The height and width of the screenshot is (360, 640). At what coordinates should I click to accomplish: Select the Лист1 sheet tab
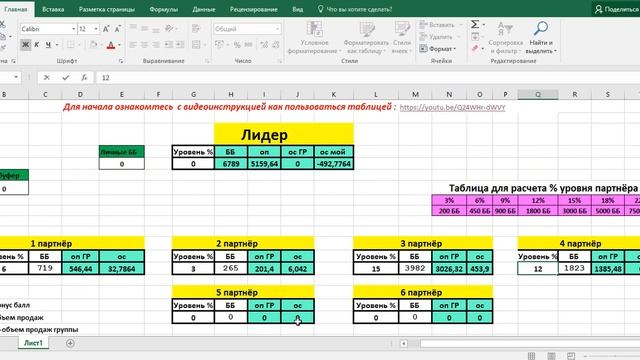coord(33,343)
